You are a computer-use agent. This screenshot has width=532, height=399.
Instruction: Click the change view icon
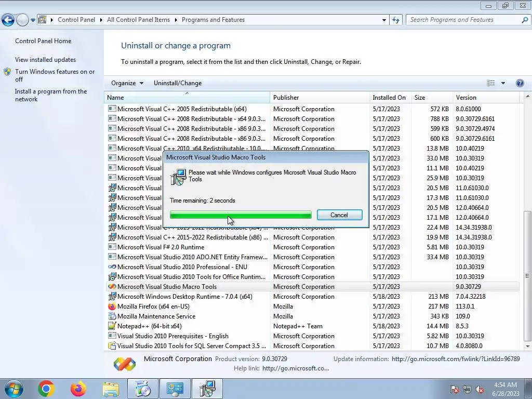(490, 83)
